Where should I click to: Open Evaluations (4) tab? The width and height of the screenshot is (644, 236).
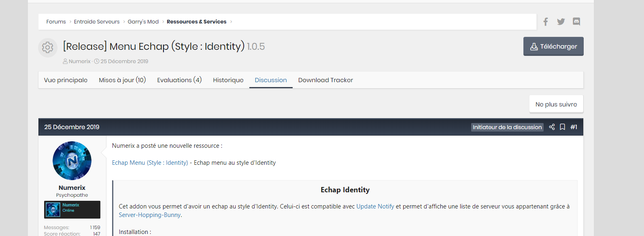pyautogui.click(x=179, y=80)
